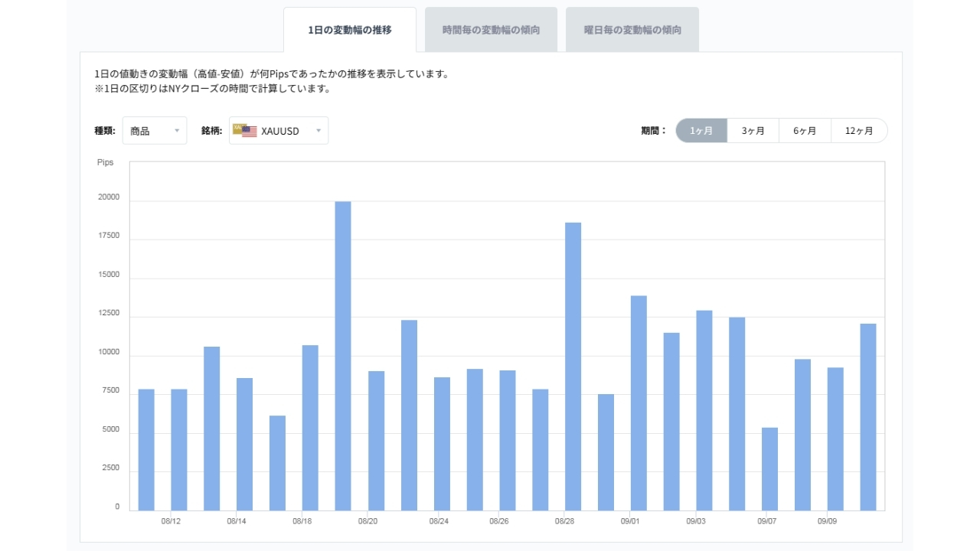Click the 09/09 x-axis date label

(827, 521)
